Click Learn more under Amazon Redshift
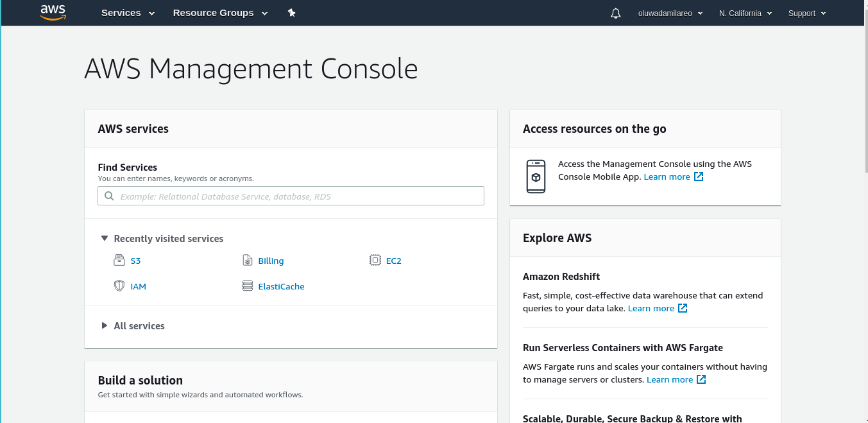The width and height of the screenshot is (868, 423). point(651,308)
